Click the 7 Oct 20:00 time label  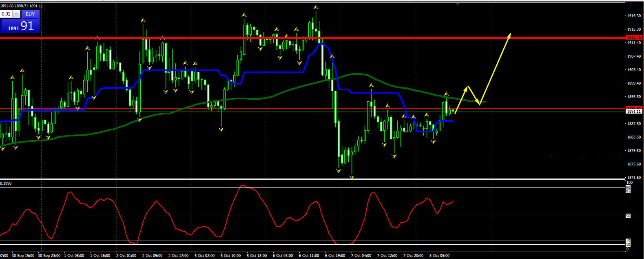tap(413, 256)
